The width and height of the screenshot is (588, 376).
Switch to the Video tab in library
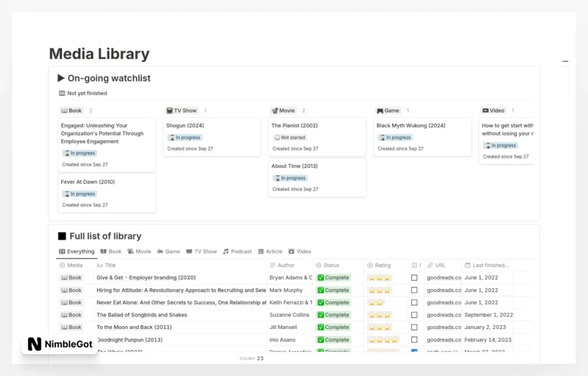[300, 251]
